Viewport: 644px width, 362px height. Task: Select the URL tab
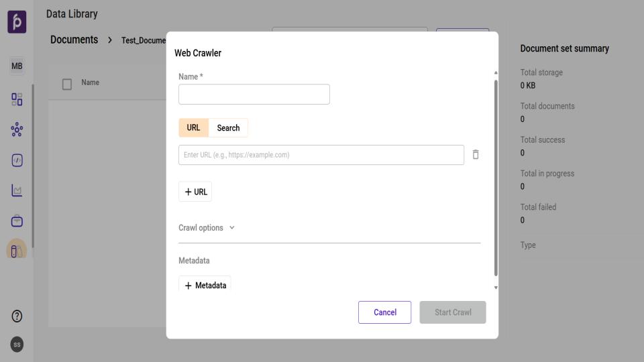pos(193,128)
